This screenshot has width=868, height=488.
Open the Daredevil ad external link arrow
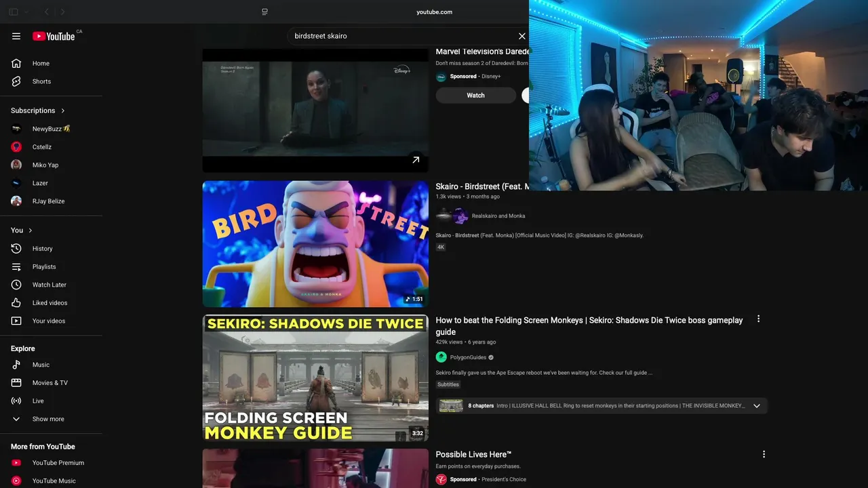point(416,160)
